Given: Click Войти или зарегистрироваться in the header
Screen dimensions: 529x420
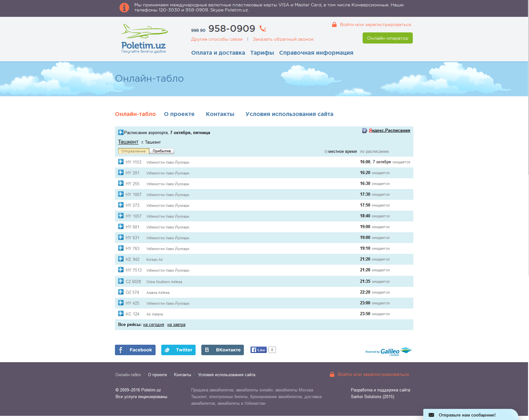Looking at the screenshot, I should tap(375, 24).
